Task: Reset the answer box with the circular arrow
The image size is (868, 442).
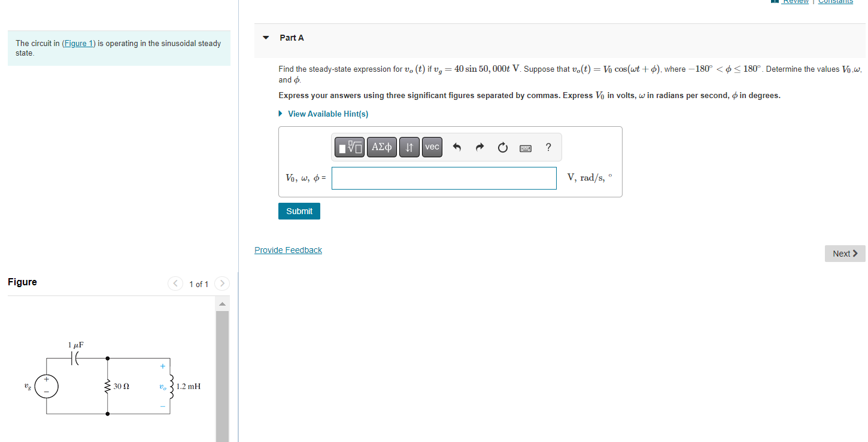Action: click(502, 147)
